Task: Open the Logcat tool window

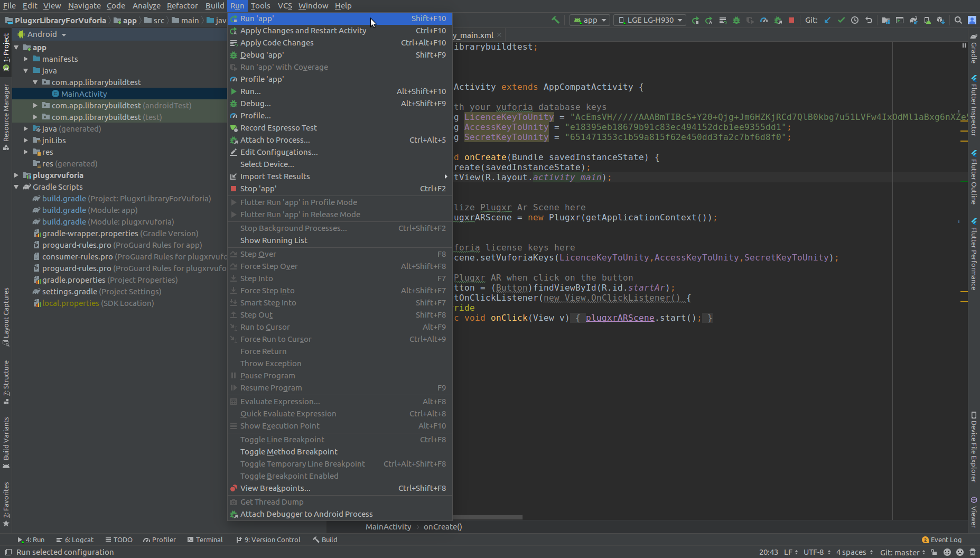Action: point(75,540)
